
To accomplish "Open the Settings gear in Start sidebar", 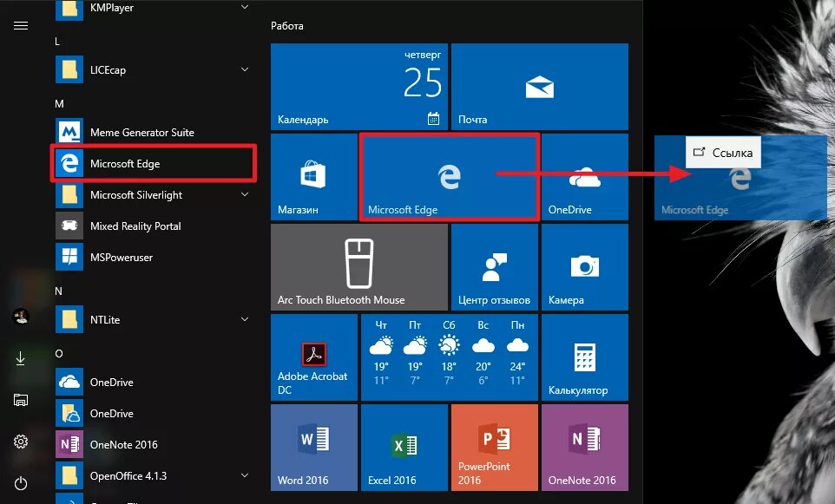I will (21, 442).
